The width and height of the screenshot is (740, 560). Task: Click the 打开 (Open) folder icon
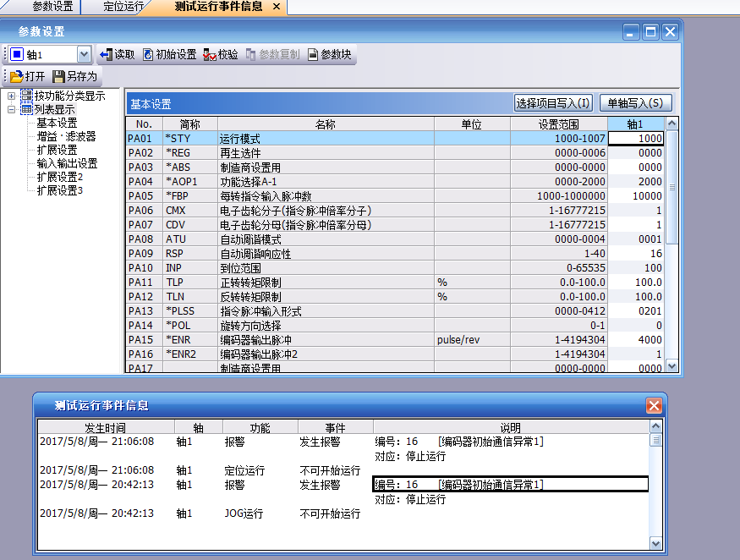click(16, 76)
